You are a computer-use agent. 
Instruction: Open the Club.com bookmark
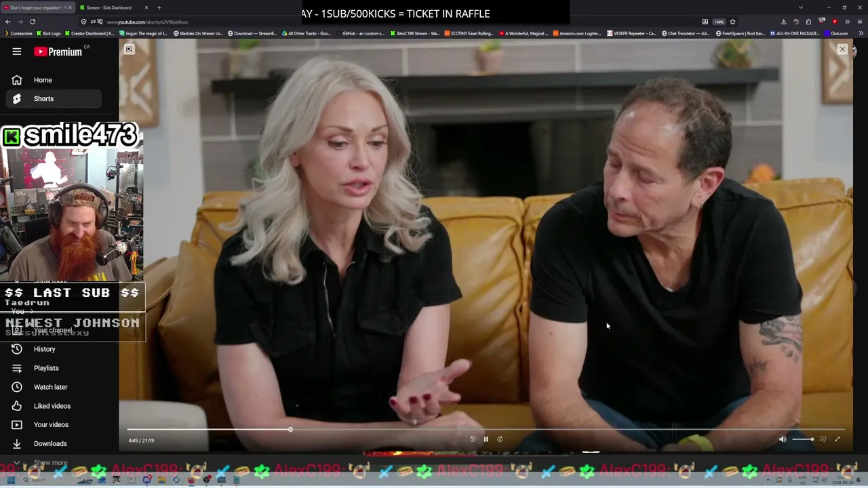point(835,33)
